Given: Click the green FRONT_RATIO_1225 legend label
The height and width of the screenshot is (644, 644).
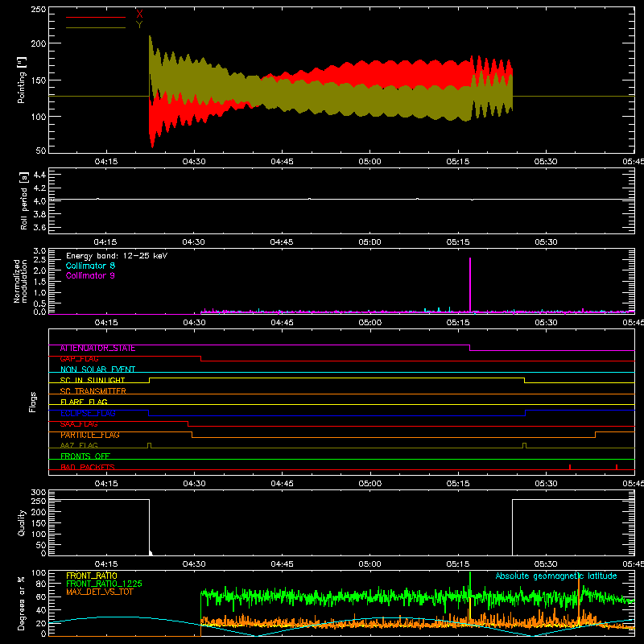Looking at the screenshot, I should pyautogui.click(x=104, y=584).
